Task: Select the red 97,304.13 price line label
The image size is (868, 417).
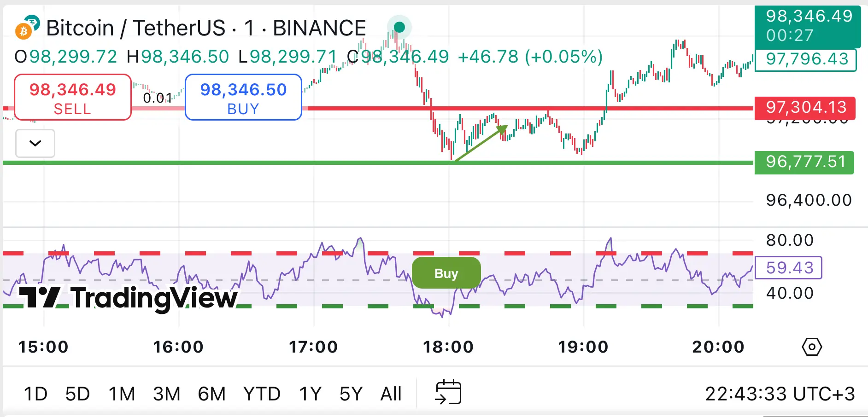Action: [x=805, y=108]
